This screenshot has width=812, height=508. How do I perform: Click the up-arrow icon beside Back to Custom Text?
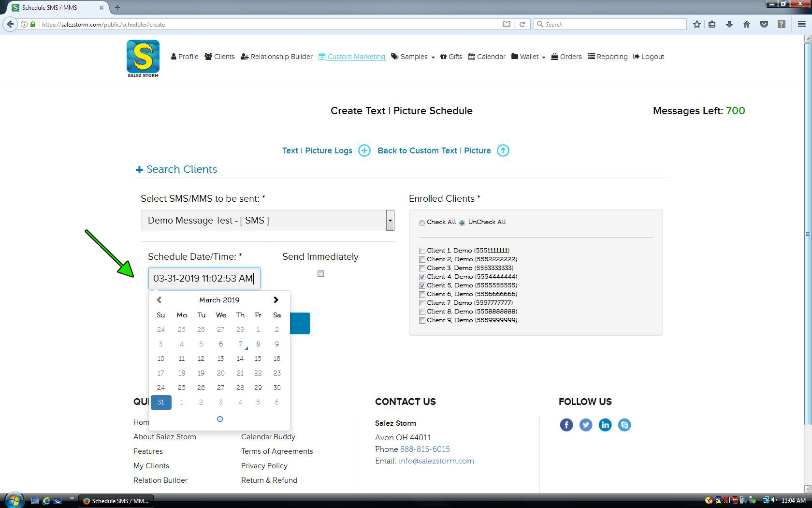pyautogui.click(x=503, y=150)
